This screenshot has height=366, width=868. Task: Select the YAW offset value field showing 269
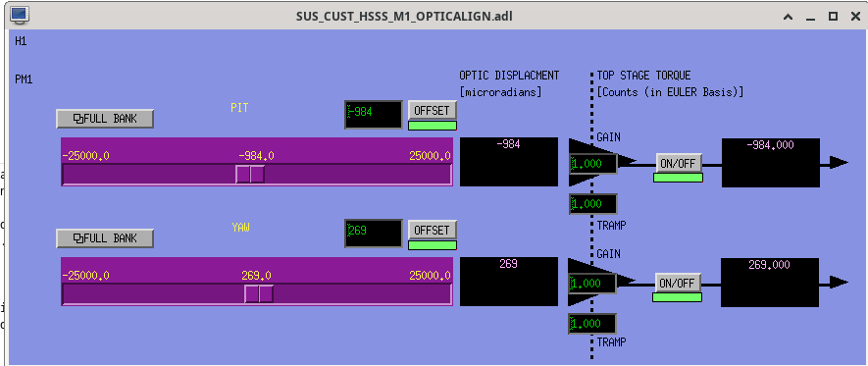tap(374, 234)
